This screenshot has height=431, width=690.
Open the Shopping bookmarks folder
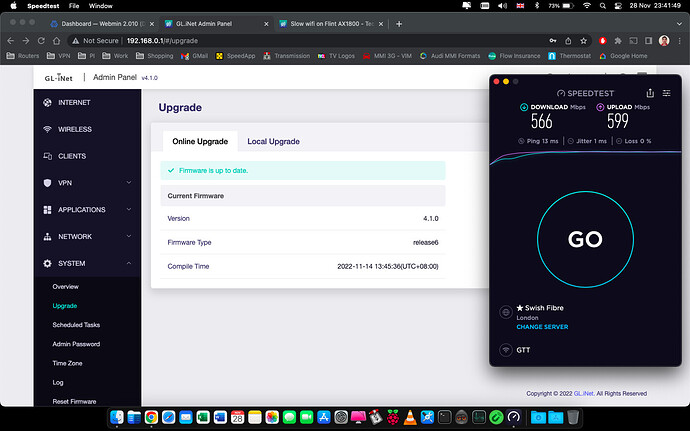click(154, 56)
